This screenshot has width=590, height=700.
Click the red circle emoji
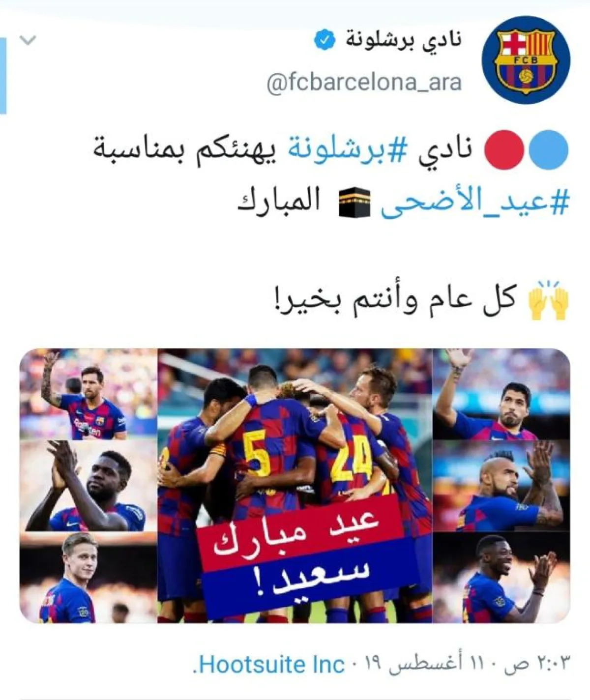pos(504,150)
